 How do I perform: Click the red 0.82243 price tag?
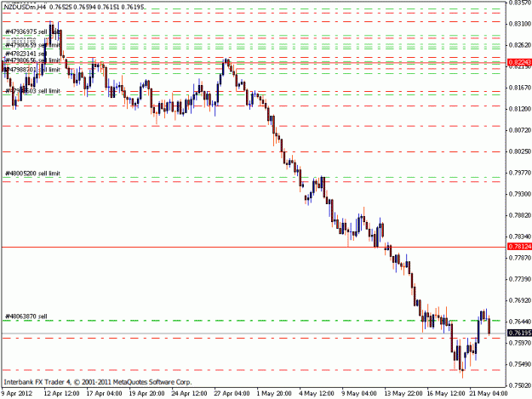[x=519, y=62]
